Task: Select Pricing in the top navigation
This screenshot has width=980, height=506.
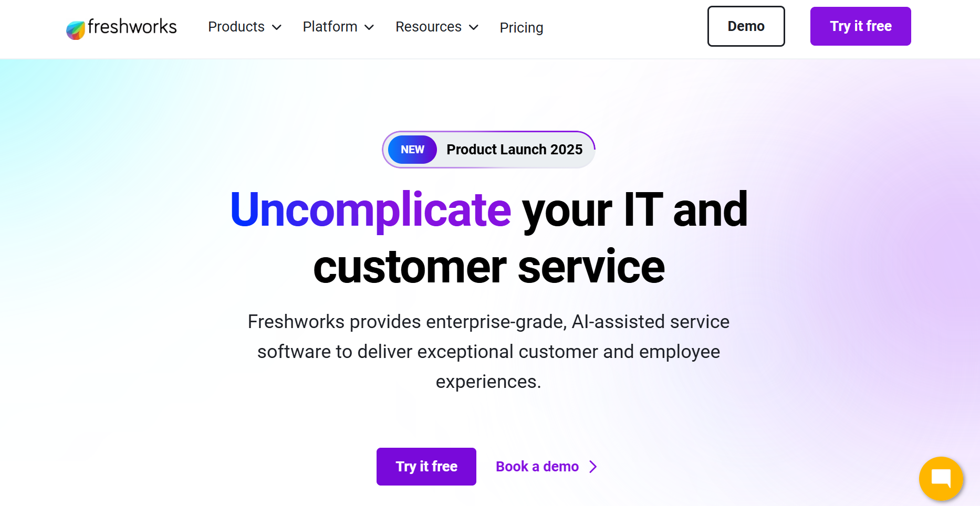Action: tap(521, 27)
